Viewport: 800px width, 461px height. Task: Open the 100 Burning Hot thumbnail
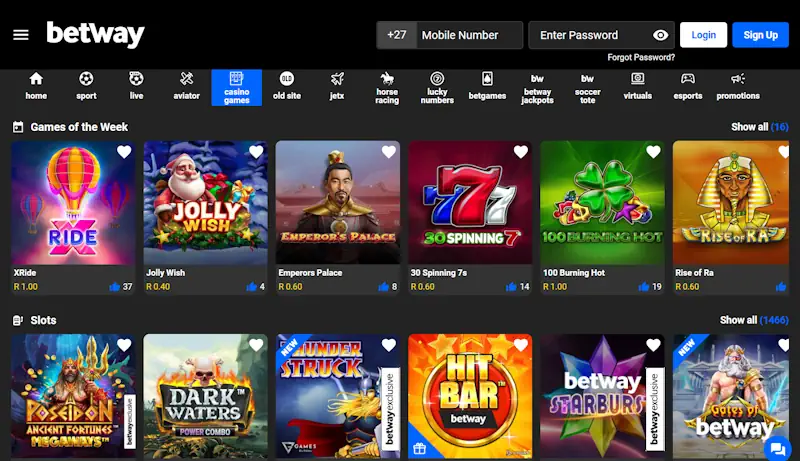[x=603, y=202]
